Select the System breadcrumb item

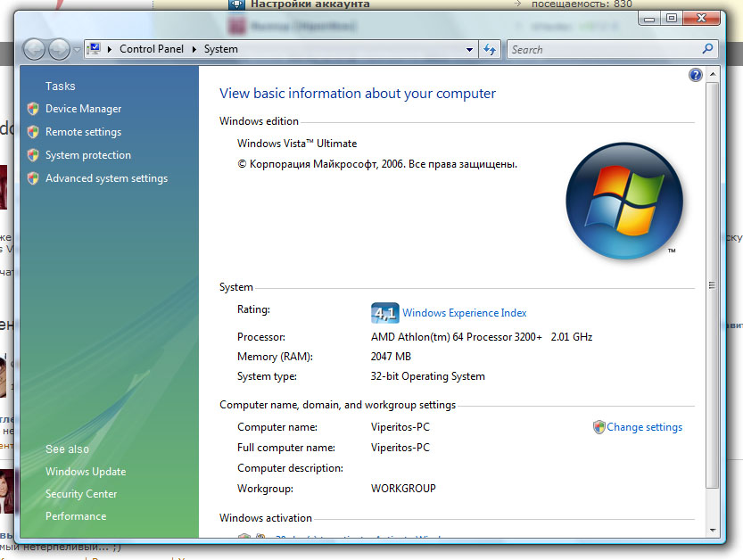pos(220,50)
